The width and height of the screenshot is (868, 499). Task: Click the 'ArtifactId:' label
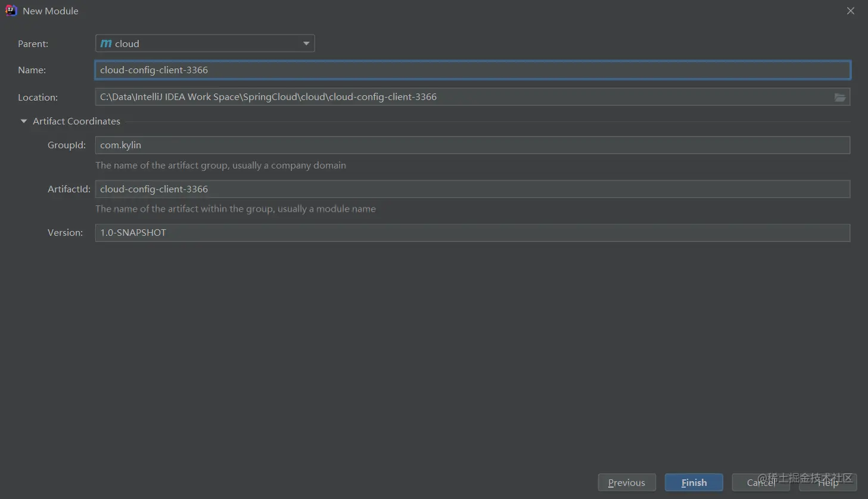pyautogui.click(x=69, y=189)
